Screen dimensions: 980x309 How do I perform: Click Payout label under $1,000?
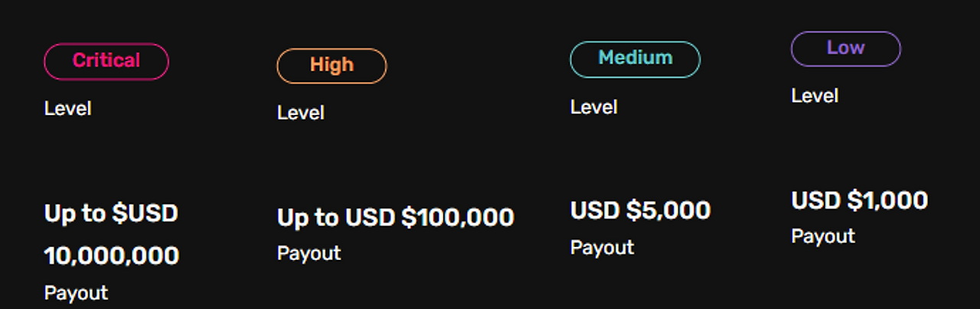[823, 236]
